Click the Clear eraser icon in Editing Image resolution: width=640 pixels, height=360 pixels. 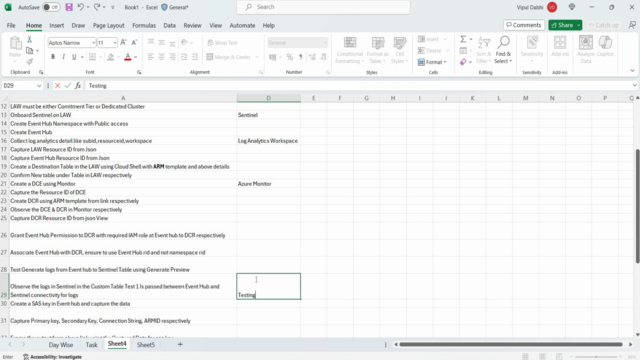(463, 62)
